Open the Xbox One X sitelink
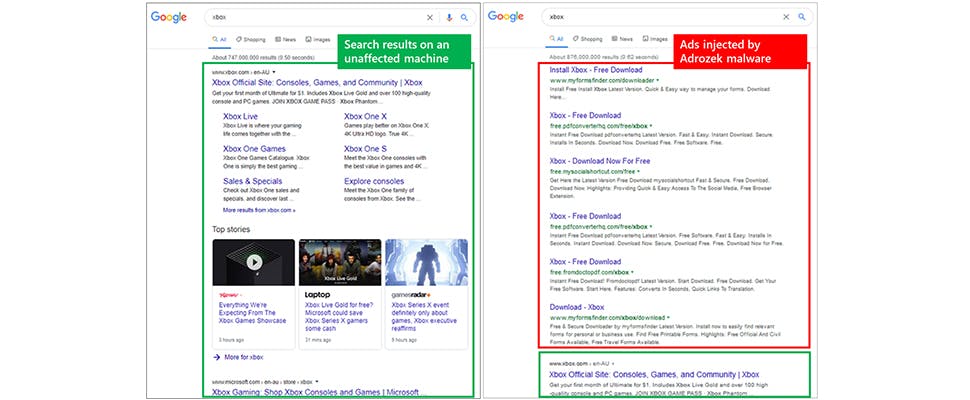The width and height of the screenshot is (970, 400). click(366, 116)
